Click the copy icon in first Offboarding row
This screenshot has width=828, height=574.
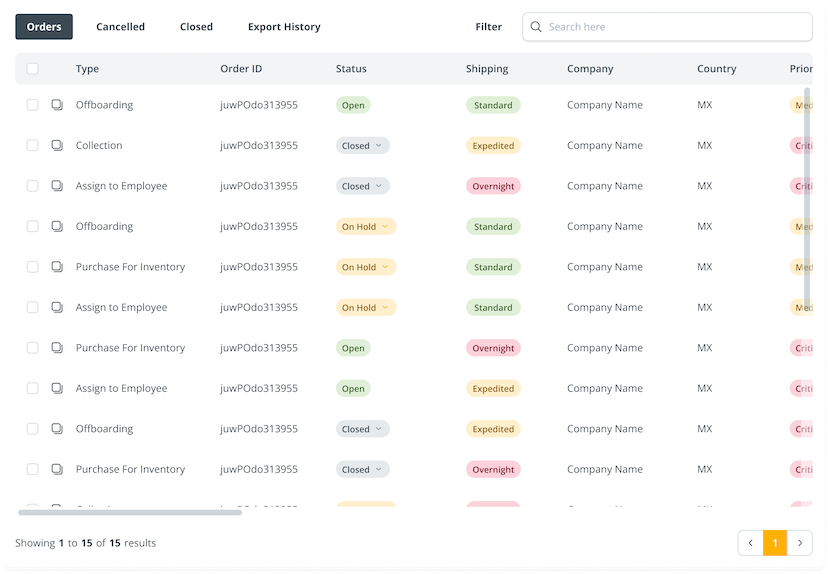click(57, 105)
